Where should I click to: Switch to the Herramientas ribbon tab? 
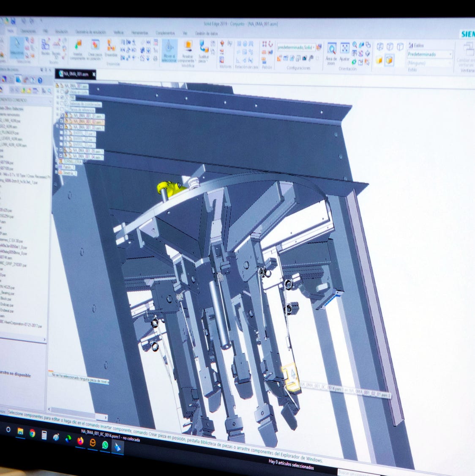(139, 33)
